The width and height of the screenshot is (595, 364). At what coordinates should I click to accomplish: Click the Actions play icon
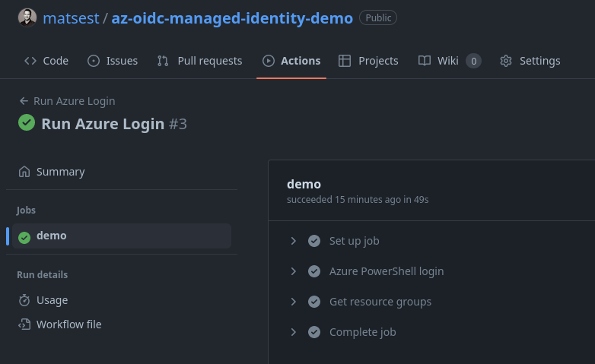(x=269, y=61)
